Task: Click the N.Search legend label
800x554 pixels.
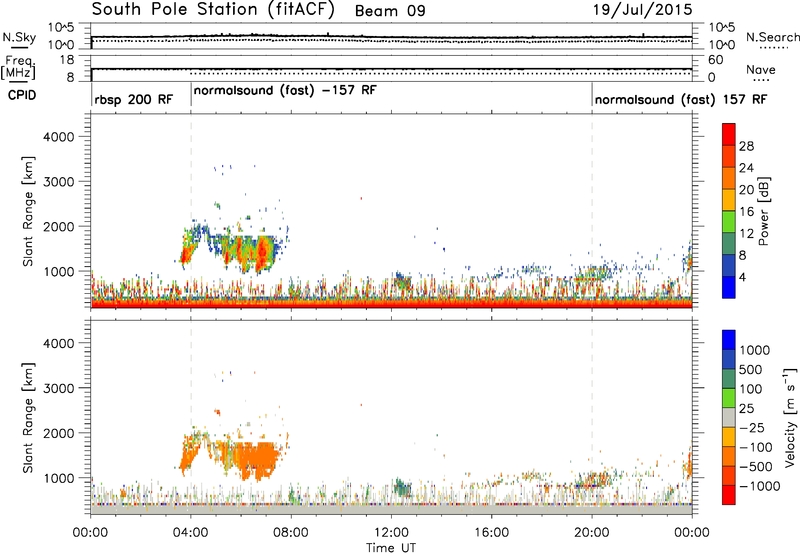Action: pyautogui.click(x=772, y=37)
